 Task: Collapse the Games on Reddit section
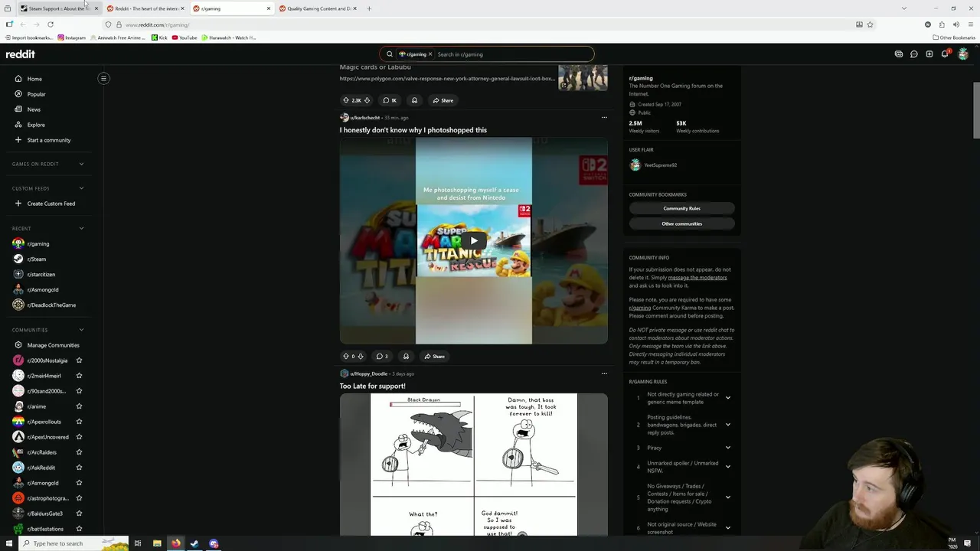81,164
